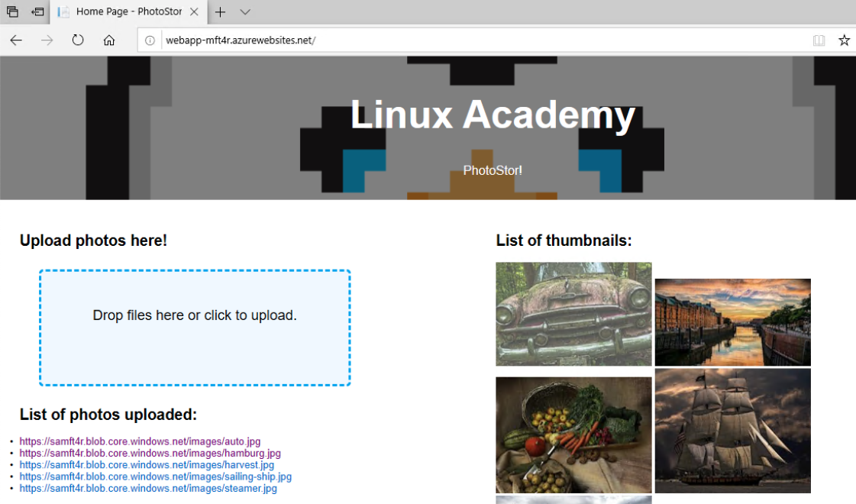
Task: Toggle the Reading view book icon
Action: (819, 40)
